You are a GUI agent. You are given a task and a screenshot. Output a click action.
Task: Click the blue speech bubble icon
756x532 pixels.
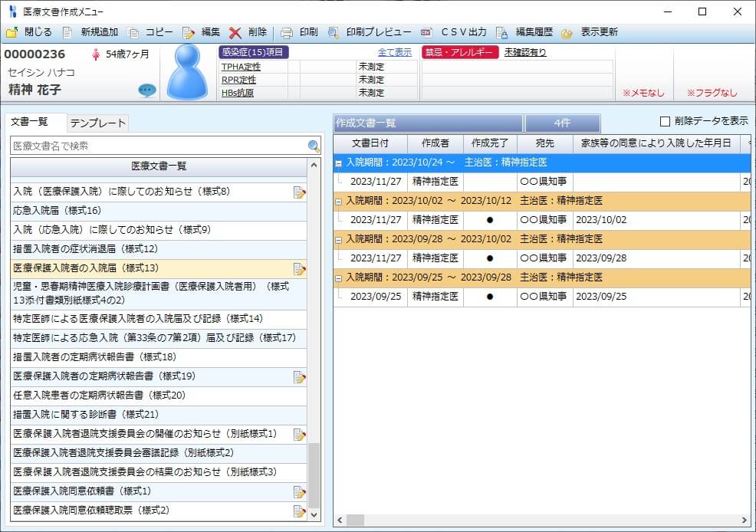pyautogui.click(x=147, y=91)
